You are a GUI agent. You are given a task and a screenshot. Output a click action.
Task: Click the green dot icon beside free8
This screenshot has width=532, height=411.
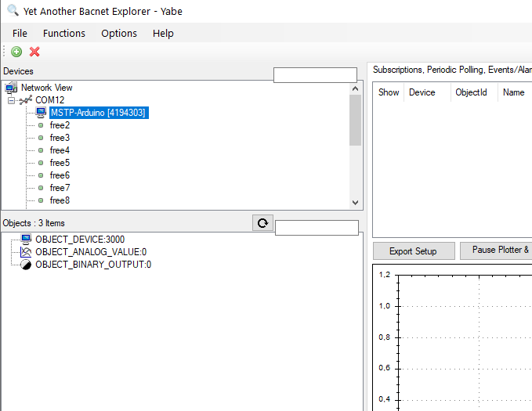coord(41,200)
